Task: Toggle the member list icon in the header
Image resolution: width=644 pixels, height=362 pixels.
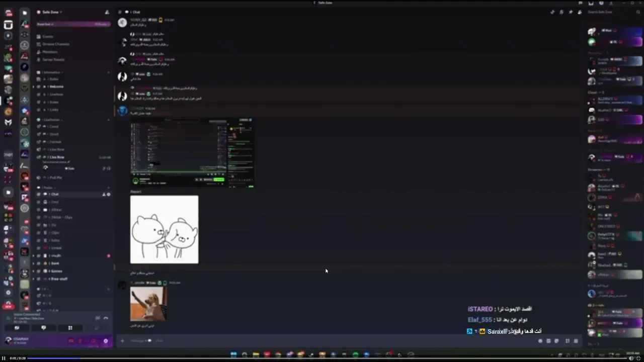Action: [580, 12]
